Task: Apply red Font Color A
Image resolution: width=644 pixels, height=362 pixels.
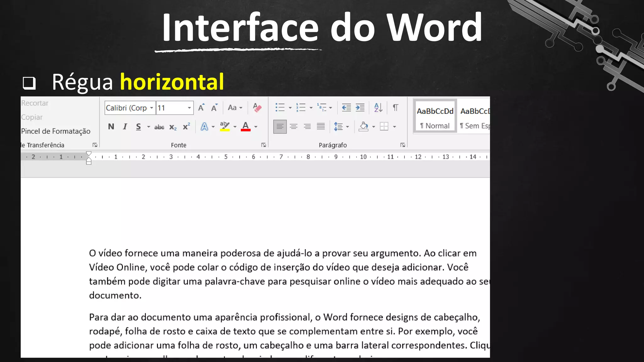Action: 246,127
